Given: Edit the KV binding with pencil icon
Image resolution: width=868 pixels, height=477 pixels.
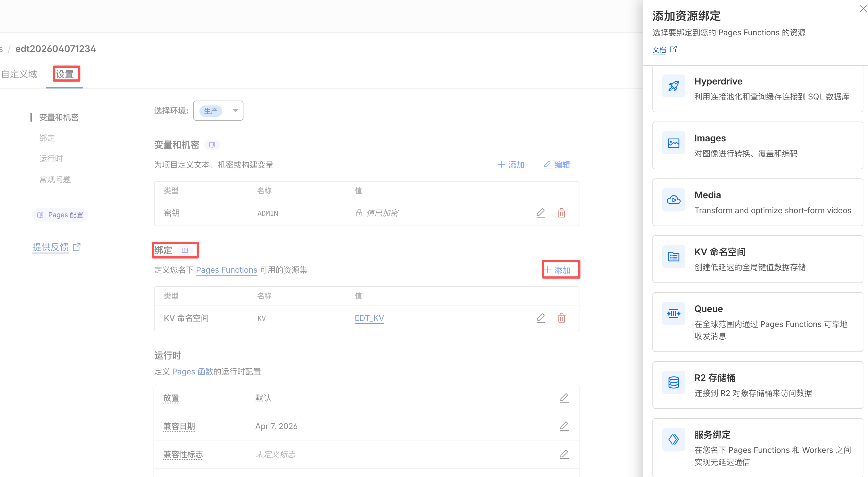Looking at the screenshot, I should 540,318.
